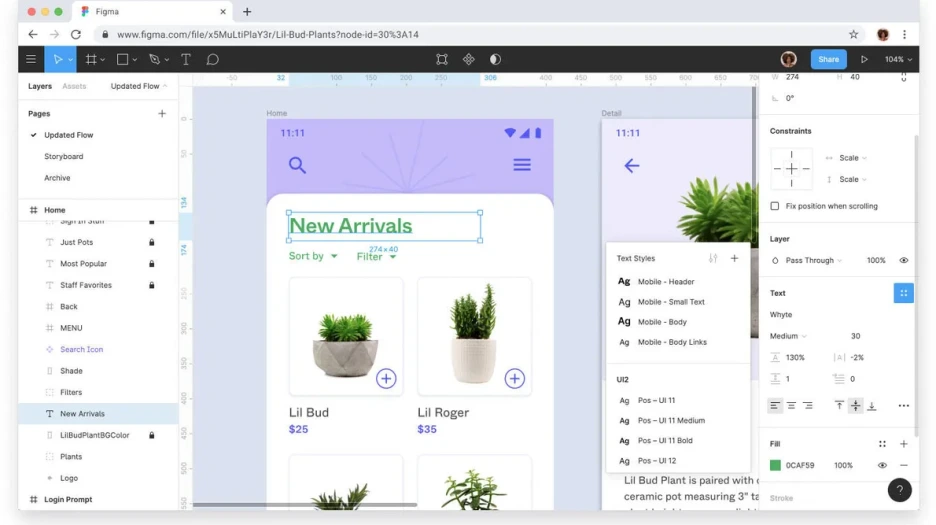Open the zoom level 104% dropdown
This screenshot has width=936, height=525.
[898, 59]
